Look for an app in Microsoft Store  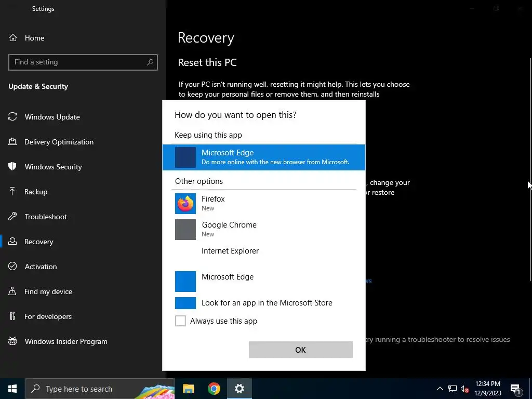[x=264, y=303]
